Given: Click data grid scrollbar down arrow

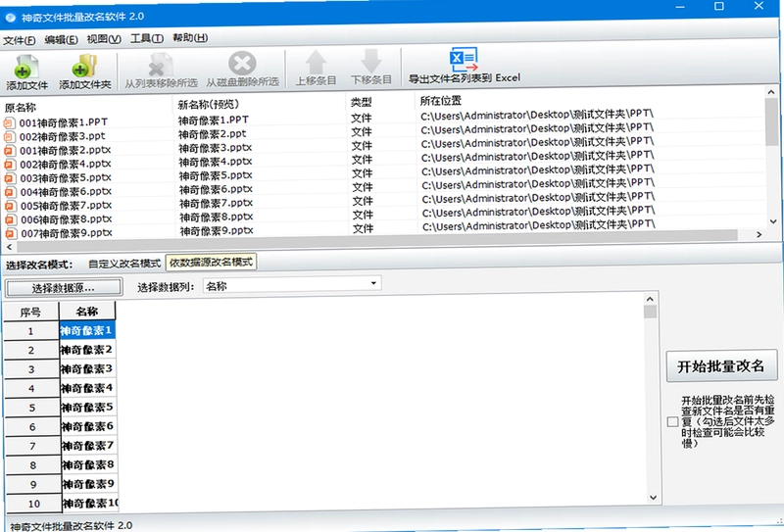Looking at the screenshot, I should (x=653, y=497).
